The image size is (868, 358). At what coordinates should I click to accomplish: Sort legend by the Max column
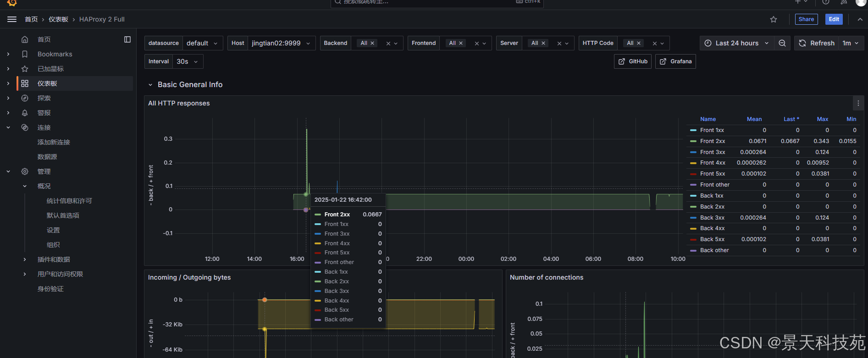(823, 119)
